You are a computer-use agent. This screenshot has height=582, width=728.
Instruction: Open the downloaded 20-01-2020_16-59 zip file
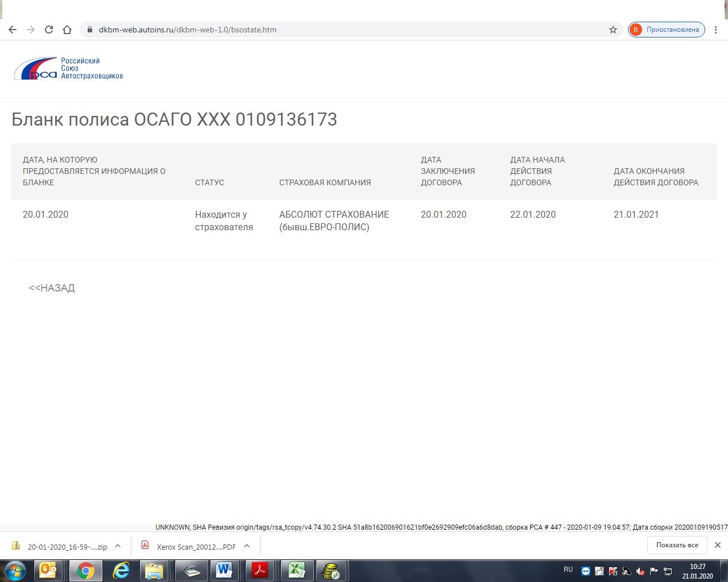[60, 546]
